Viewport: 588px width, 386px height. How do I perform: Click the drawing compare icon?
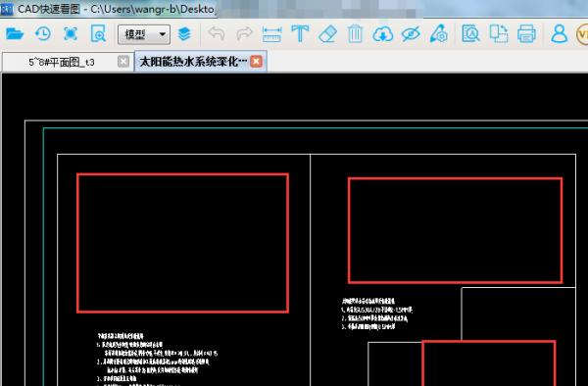499,34
